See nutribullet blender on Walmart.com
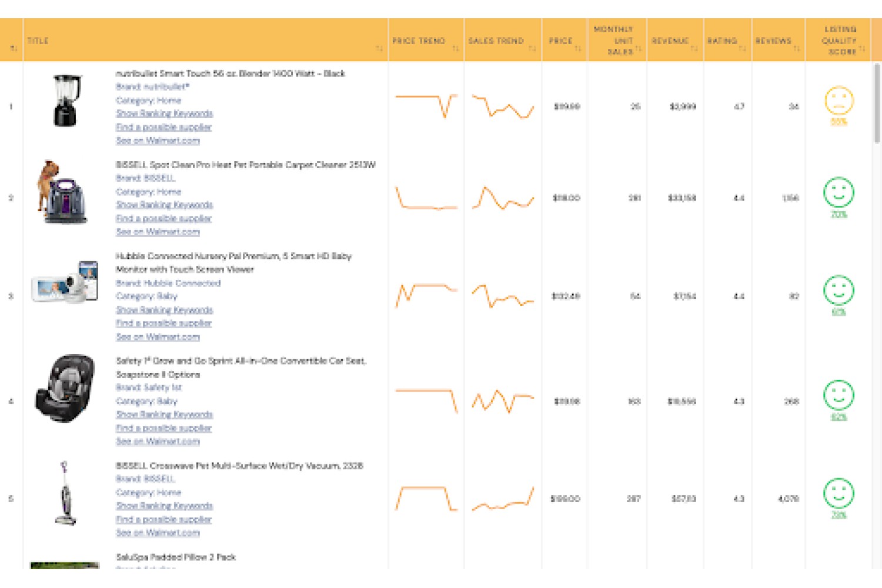This screenshot has width=882, height=588. (158, 141)
